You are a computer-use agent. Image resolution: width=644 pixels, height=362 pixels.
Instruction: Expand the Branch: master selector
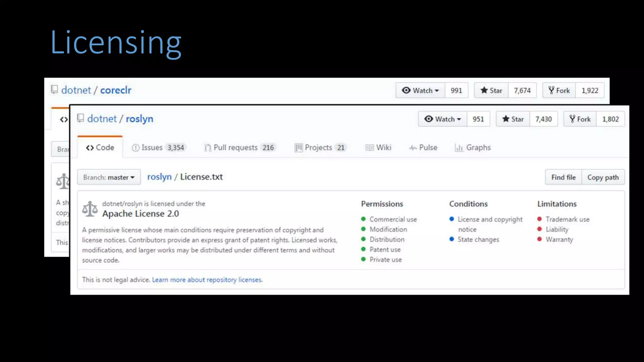(109, 177)
